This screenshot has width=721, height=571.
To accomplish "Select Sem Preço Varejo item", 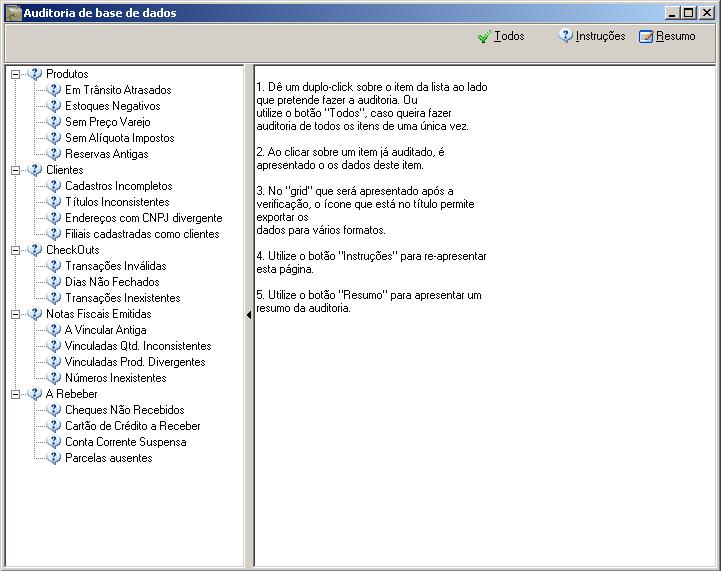I will pyautogui.click(x=108, y=122).
